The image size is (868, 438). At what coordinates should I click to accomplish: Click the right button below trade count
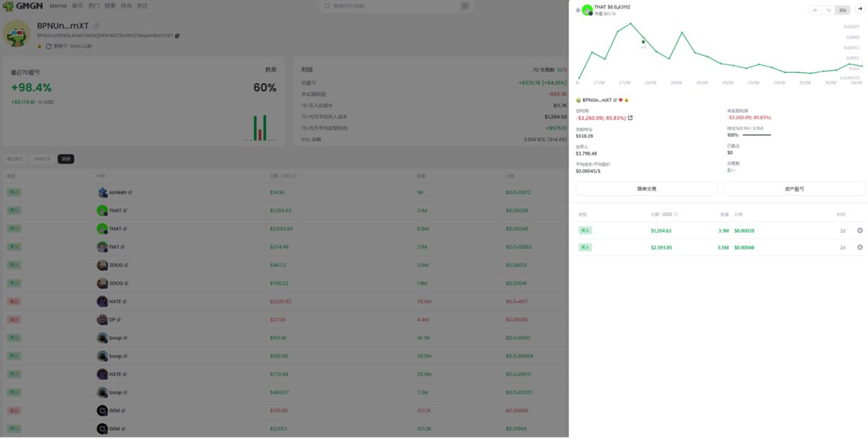794,189
